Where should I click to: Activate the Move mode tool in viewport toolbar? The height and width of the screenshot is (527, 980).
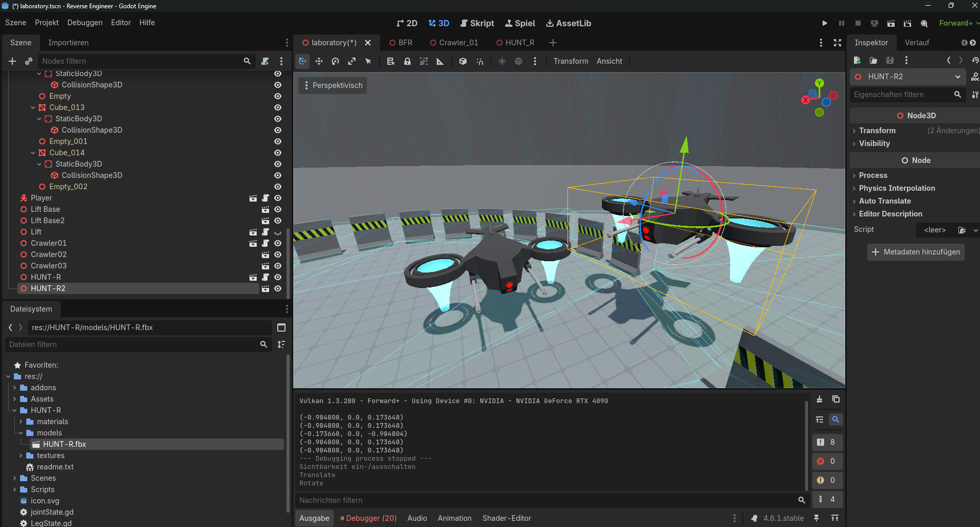pos(319,61)
